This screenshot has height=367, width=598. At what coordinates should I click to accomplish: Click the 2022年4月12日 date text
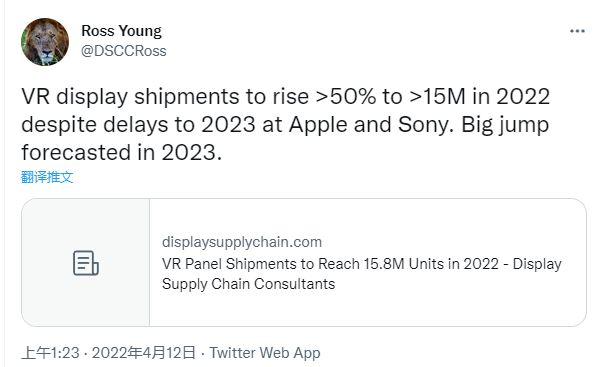(x=143, y=353)
